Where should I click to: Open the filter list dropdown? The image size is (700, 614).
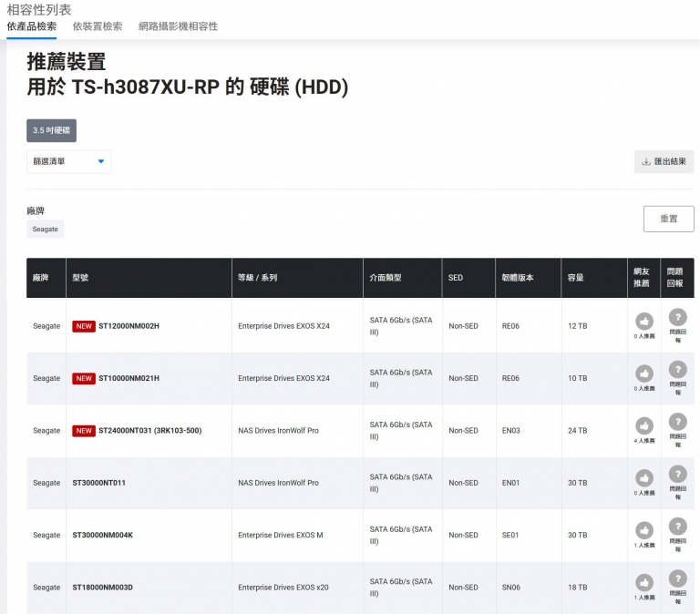[x=68, y=161]
